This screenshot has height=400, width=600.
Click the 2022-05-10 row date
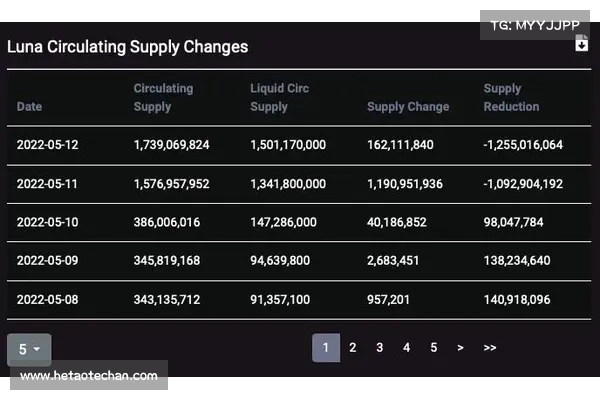click(47, 223)
